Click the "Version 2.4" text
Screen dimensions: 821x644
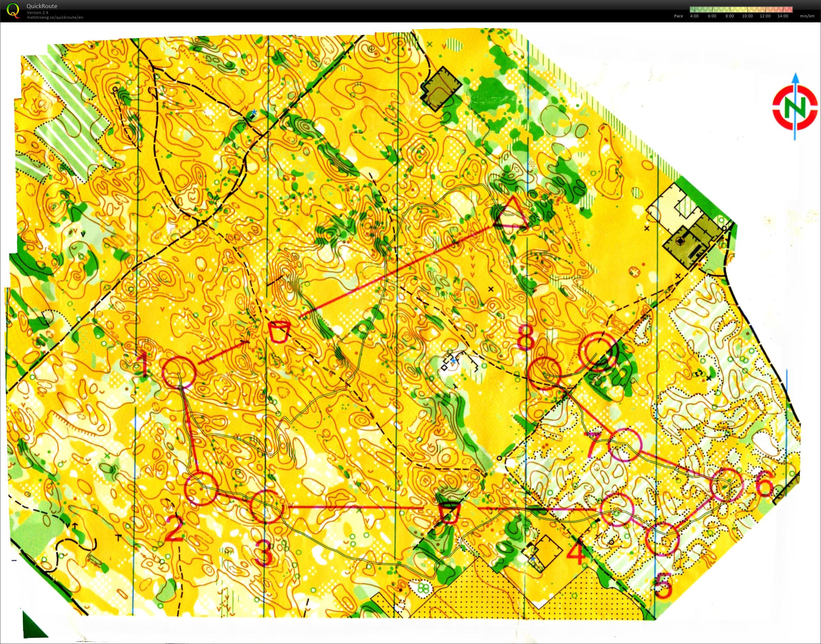pyautogui.click(x=37, y=13)
